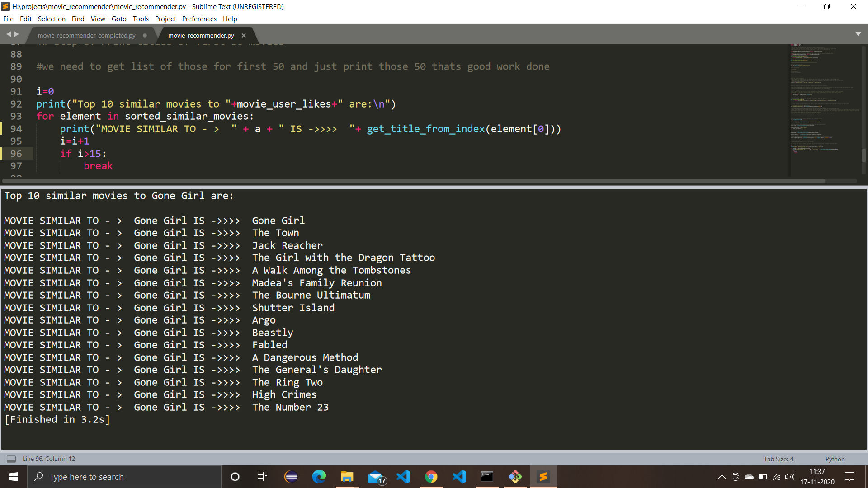Click the Windows Start button
This screenshot has height=488, width=868.
pos(13,477)
